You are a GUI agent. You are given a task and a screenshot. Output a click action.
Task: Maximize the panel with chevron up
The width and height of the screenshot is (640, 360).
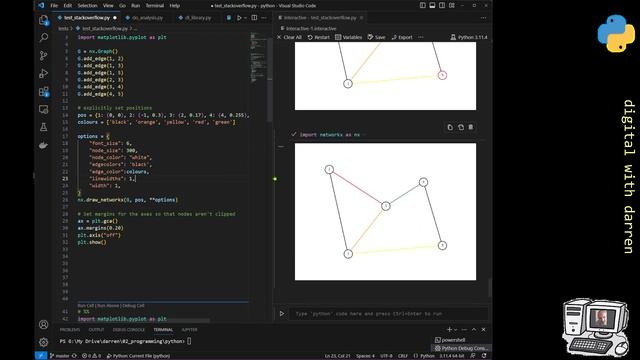point(474,330)
